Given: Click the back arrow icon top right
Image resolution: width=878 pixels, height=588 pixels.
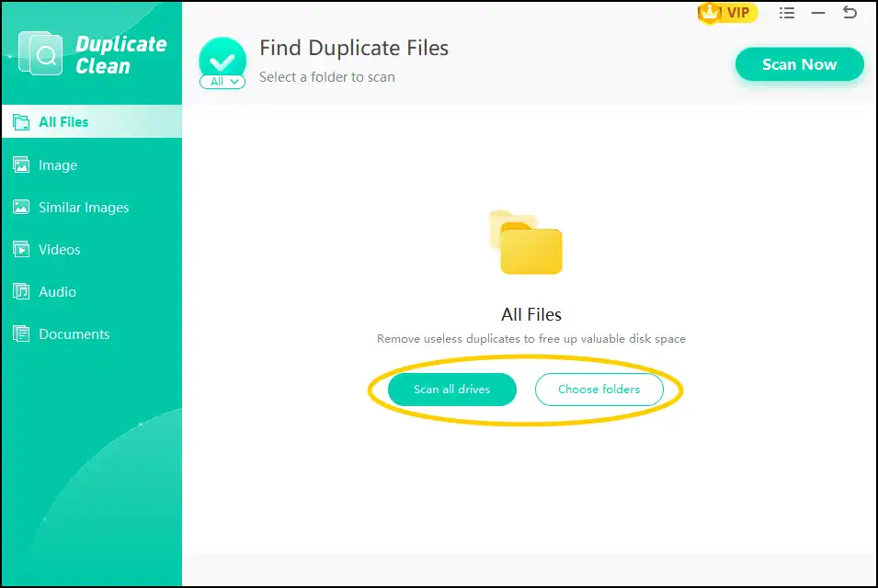Looking at the screenshot, I should [849, 13].
